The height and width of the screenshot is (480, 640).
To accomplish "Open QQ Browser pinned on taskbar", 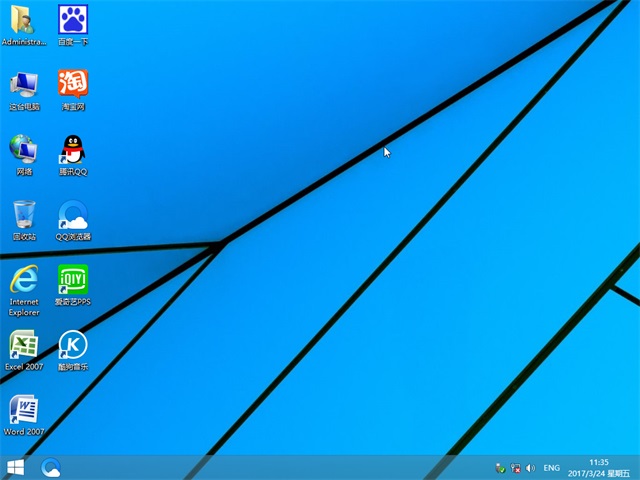I will pos(51,467).
